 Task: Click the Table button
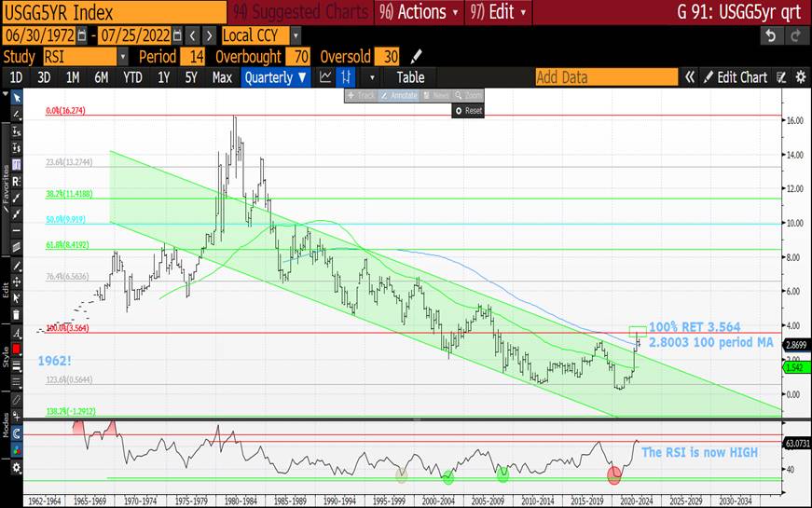[x=410, y=77]
